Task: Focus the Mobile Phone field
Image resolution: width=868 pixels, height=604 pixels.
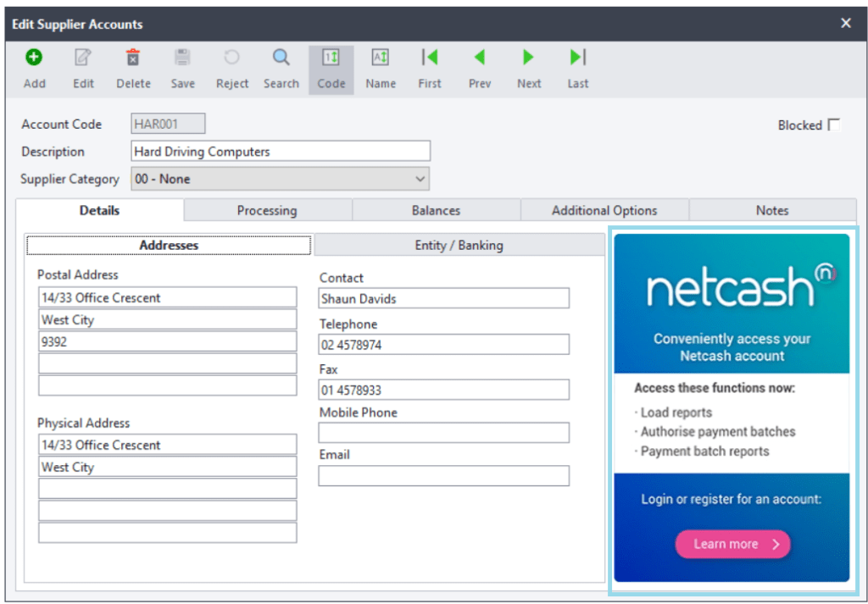Action: coord(444,433)
